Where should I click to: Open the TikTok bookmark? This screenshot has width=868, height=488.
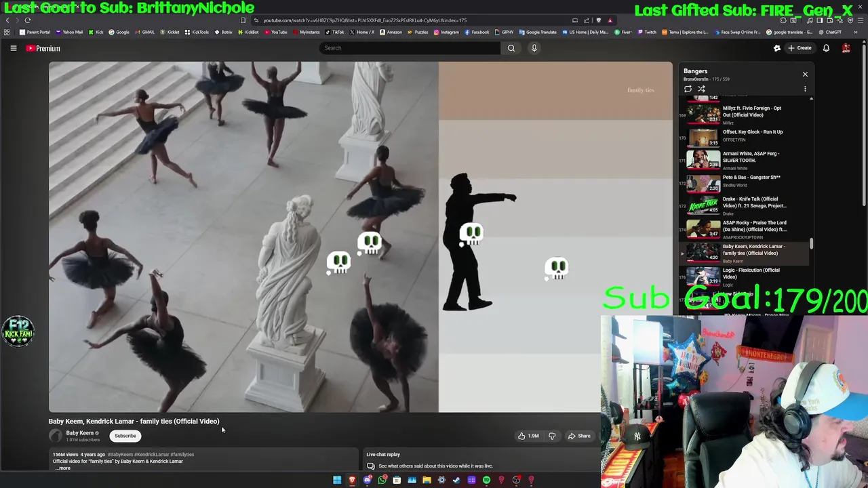point(334,32)
